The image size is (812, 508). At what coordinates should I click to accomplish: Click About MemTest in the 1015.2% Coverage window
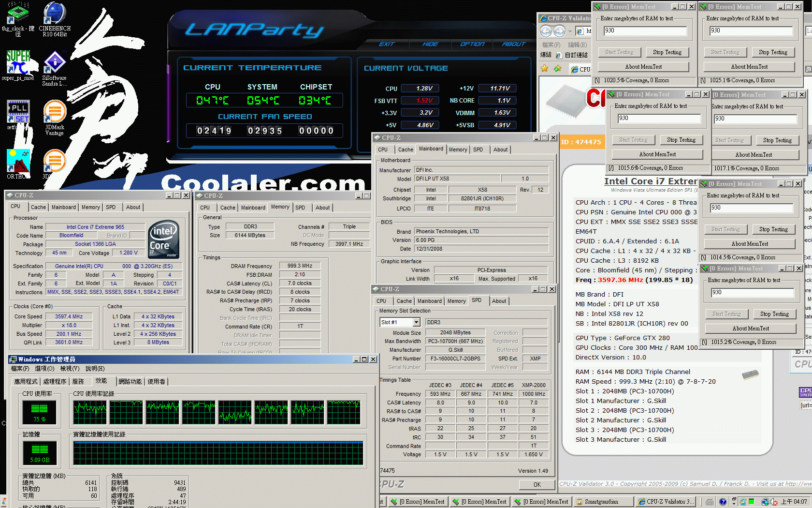[751, 329]
